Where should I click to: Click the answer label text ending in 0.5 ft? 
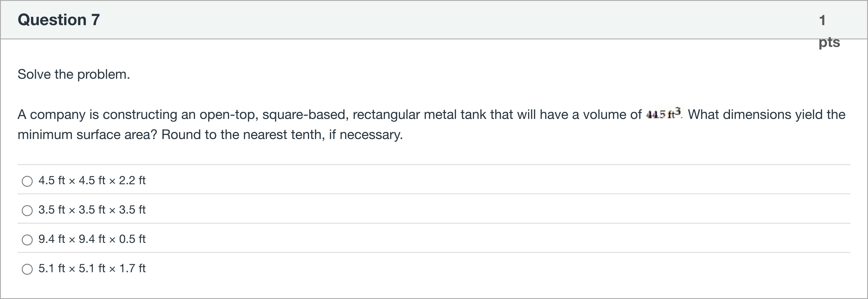click(x=92, y=239)
